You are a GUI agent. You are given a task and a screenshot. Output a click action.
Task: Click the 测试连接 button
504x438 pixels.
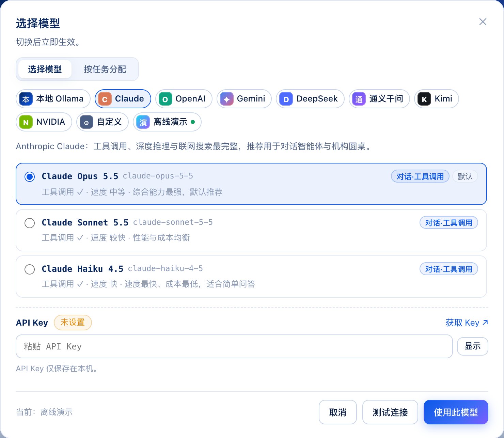click(x=390, y=412)
